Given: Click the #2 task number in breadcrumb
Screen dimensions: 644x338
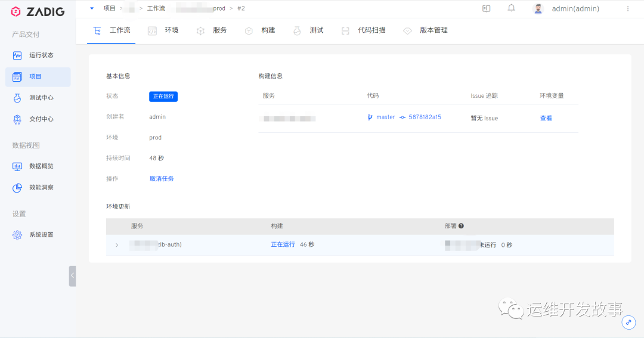Looking at the screenshot, I should [241, 8].
